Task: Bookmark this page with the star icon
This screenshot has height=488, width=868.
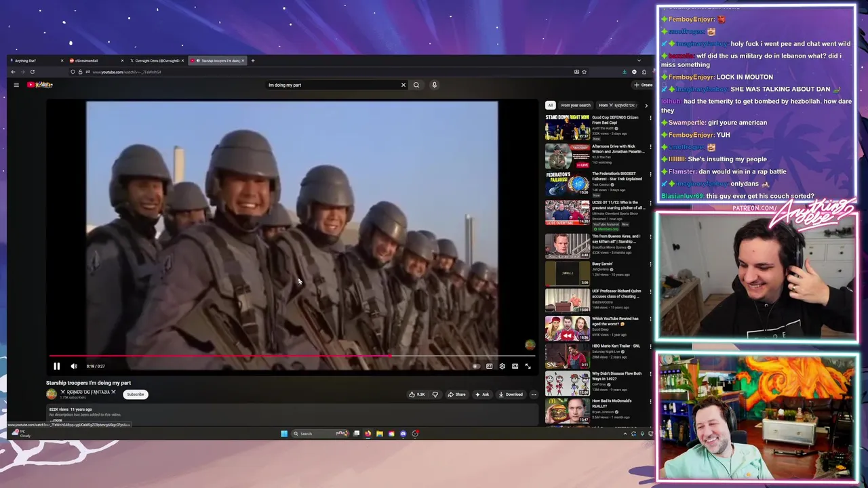Action: click(584, 72)
